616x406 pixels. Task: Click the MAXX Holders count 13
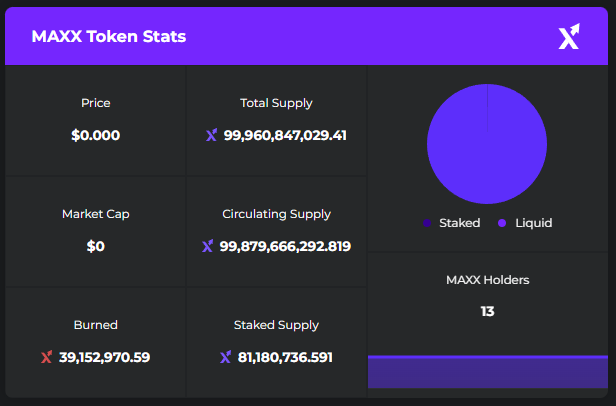[487, 311]
